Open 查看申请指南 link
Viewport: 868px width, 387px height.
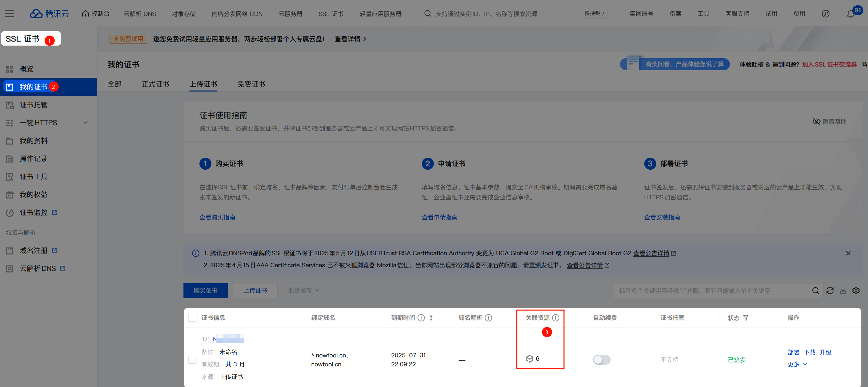click(x=440, y=217)
